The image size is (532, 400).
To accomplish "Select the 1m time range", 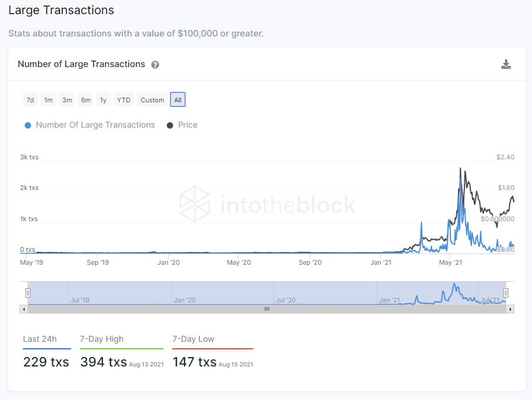I will (48, 100).
